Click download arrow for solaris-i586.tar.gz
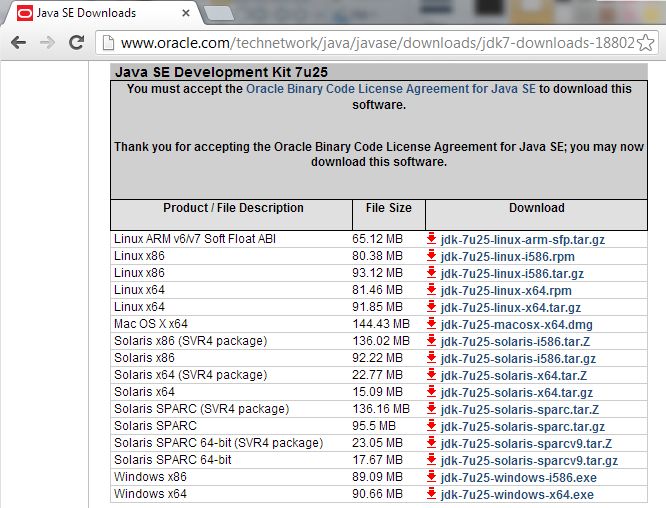 click(x=432, y=358)
